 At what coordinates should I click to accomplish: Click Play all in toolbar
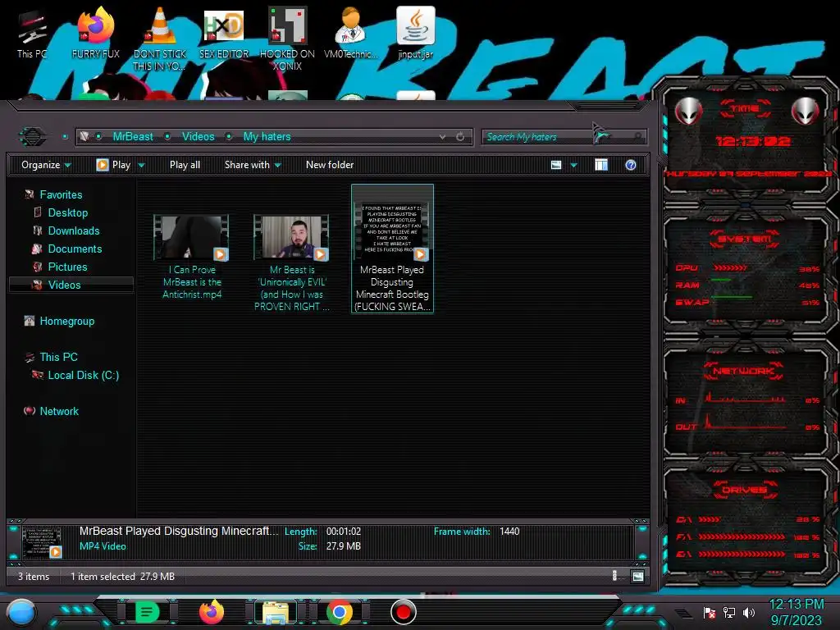point(185,164)
